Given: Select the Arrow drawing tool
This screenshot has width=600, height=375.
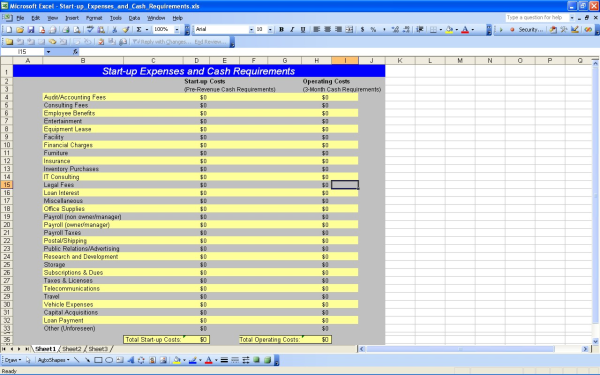Looking at the screenshot, I should [87, 360].
